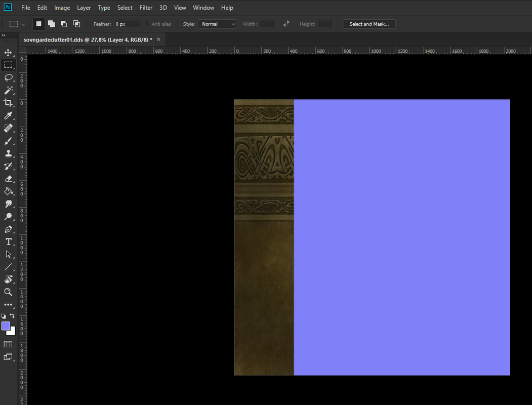Open the File menu
Screen dimensions: 532x405
click(x=26, y=8)
